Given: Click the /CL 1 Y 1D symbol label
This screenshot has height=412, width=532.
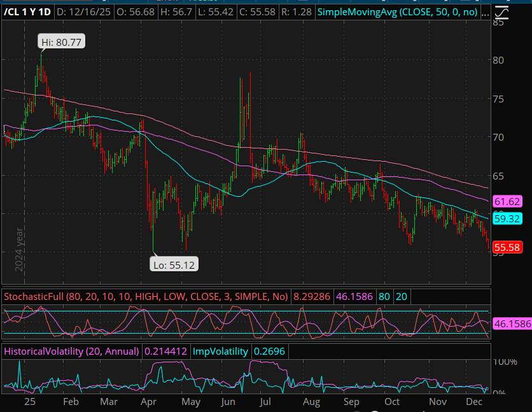Looking at the screenshot, I should click(27, 12).
